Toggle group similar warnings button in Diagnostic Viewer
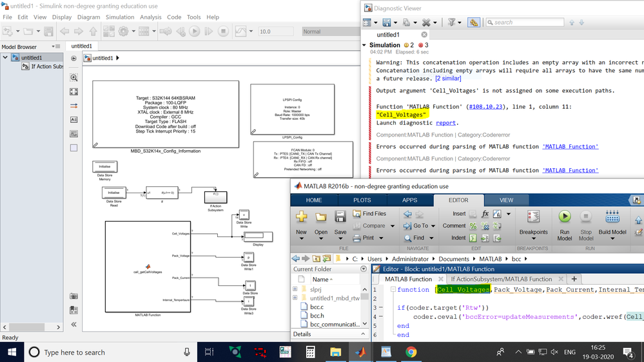 474,23
